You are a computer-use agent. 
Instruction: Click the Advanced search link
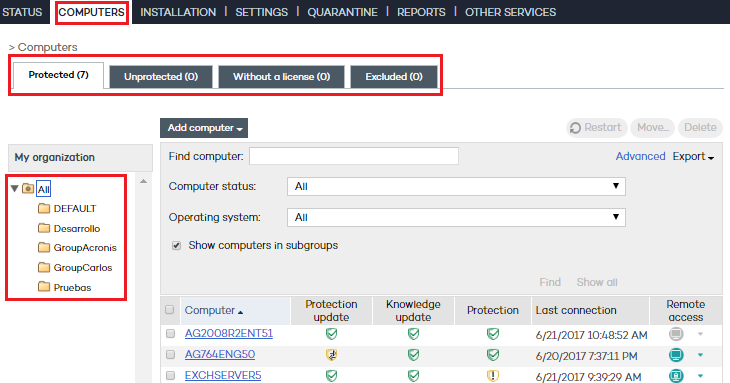point(640,156)
